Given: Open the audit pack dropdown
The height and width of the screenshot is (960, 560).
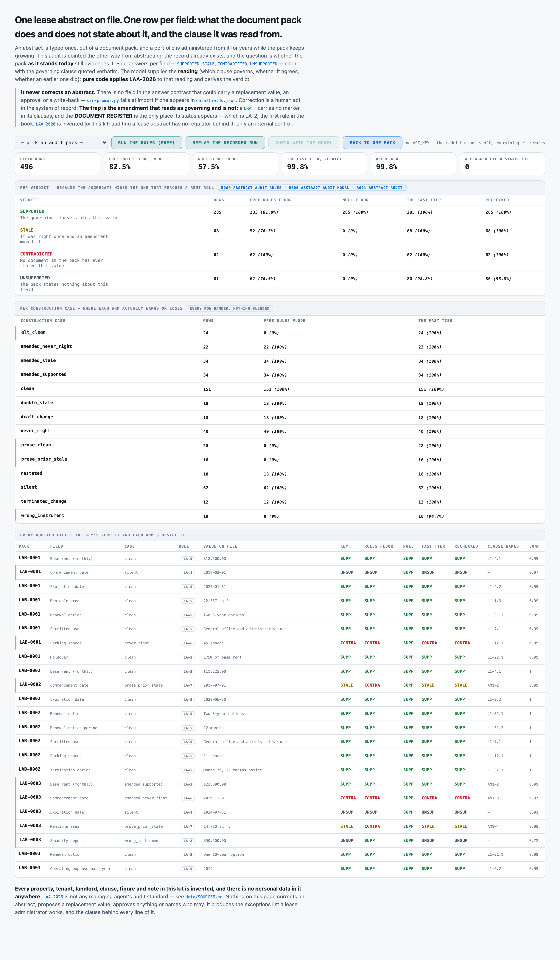Looking at the screenshot, I should [x=61, y=143].
